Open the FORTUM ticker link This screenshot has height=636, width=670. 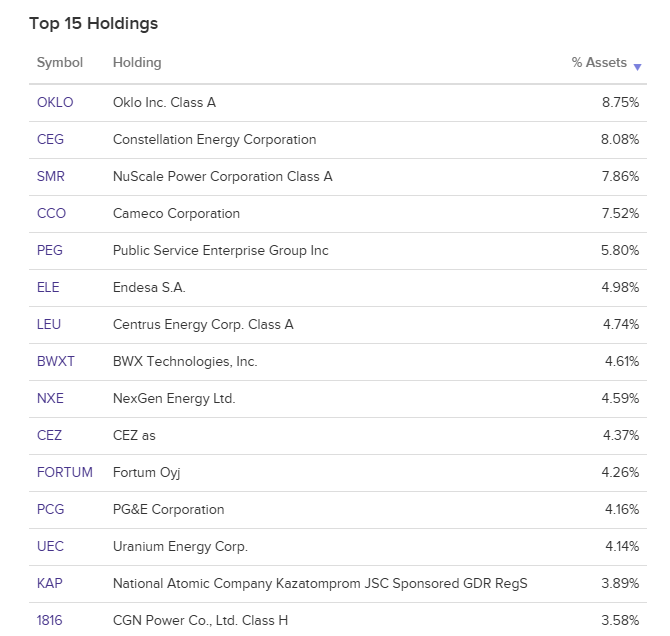64,472
